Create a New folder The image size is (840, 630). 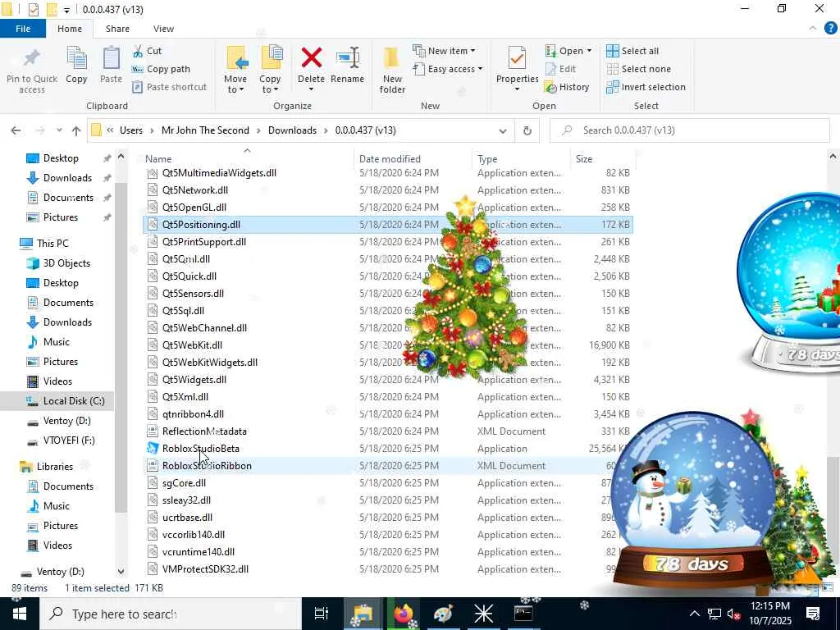pyautogui.click(x=392, y=70)
